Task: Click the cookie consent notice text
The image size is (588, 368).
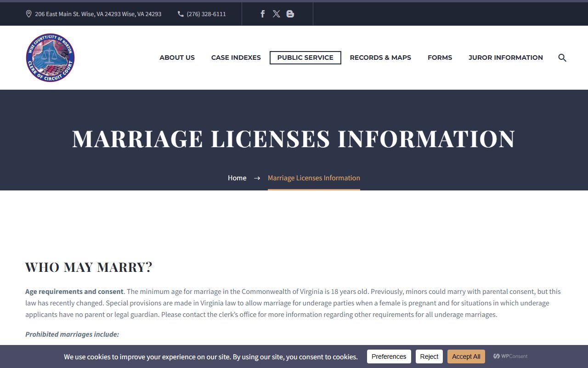Action: [211, 356]
